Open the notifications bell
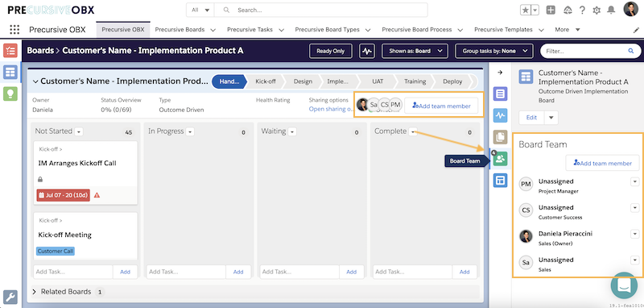 pyautogui.click(x=611, y=10)
